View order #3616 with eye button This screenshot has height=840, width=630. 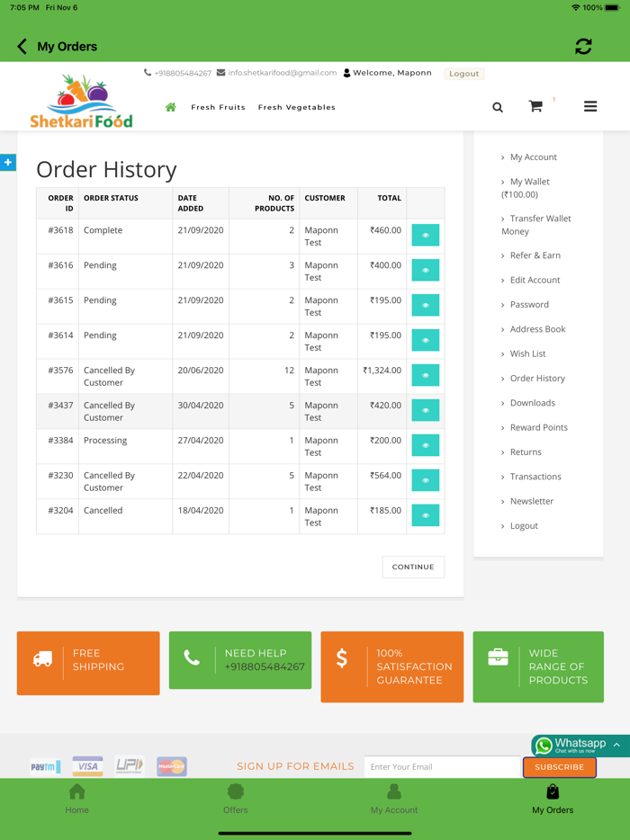[425, 270]
